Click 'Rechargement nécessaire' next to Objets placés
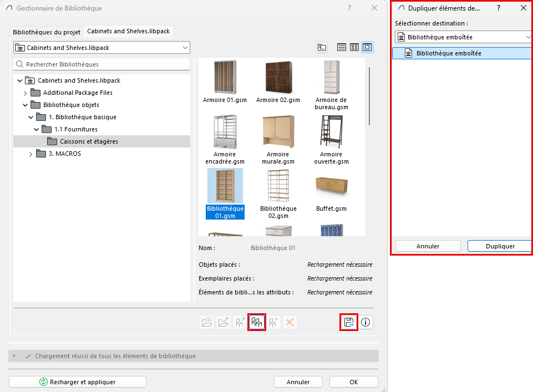Screen dimensions: 533x392 click(x=339, y=264)
